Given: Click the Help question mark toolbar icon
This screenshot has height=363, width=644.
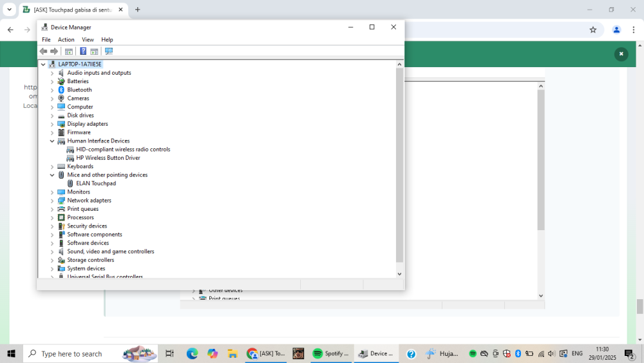Looking at the screenshot, I should tap(83, 52).
